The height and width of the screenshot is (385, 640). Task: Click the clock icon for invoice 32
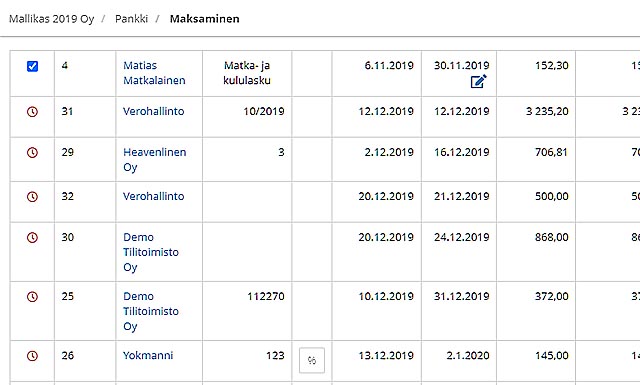pyautogui.click(x=32, y=196)
